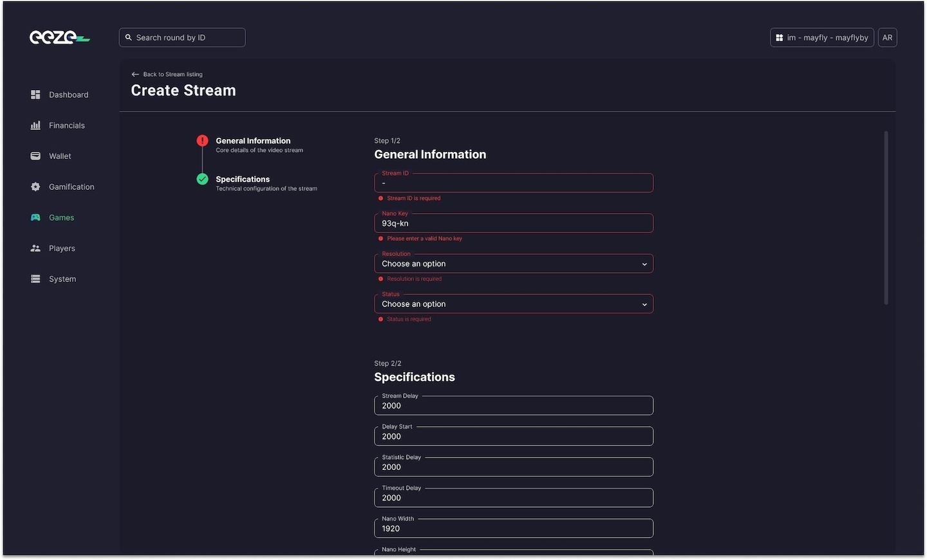
Task: Click into the Stream ID field
Action: coord(513,183)
